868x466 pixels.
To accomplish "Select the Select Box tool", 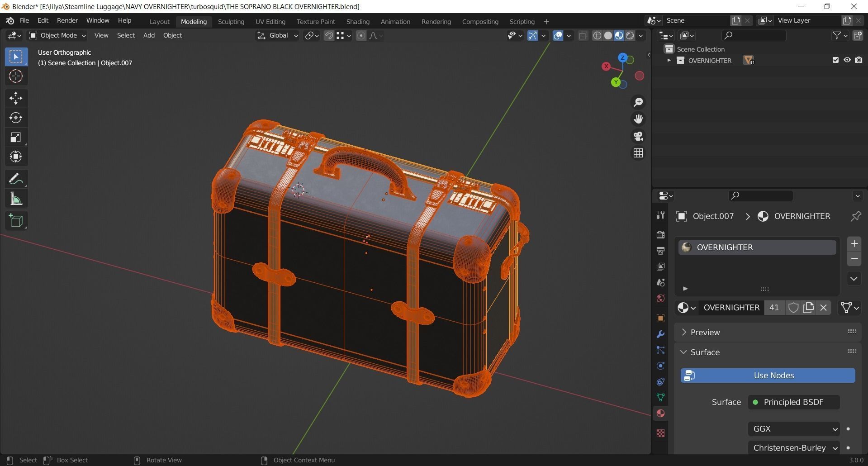I will click(x=16, y=57).
